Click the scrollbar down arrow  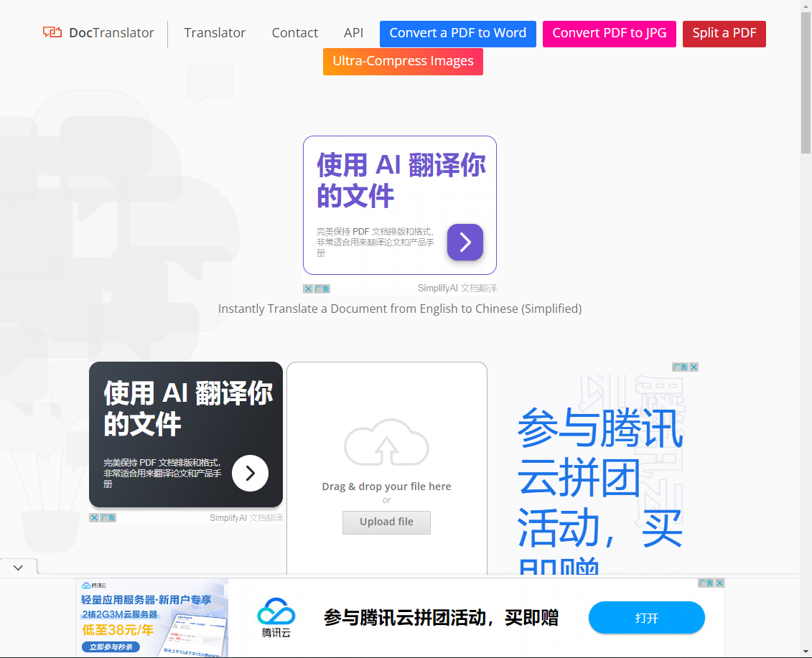[806, 652]
